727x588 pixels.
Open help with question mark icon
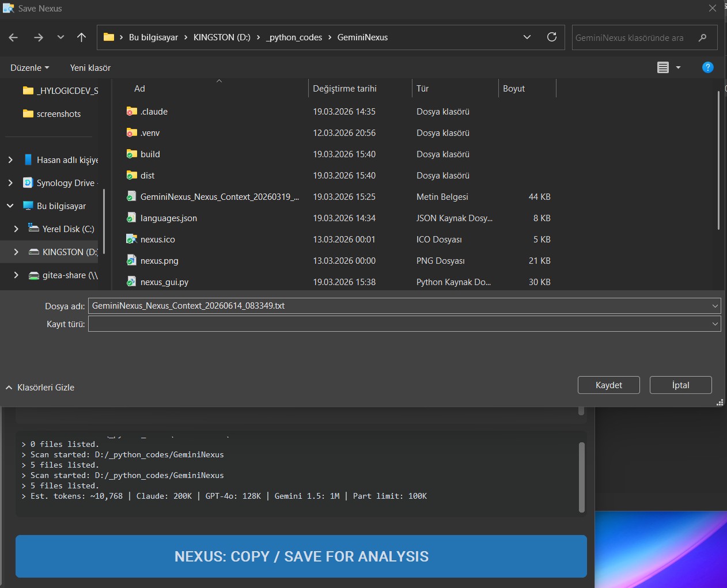coord(708,67)
